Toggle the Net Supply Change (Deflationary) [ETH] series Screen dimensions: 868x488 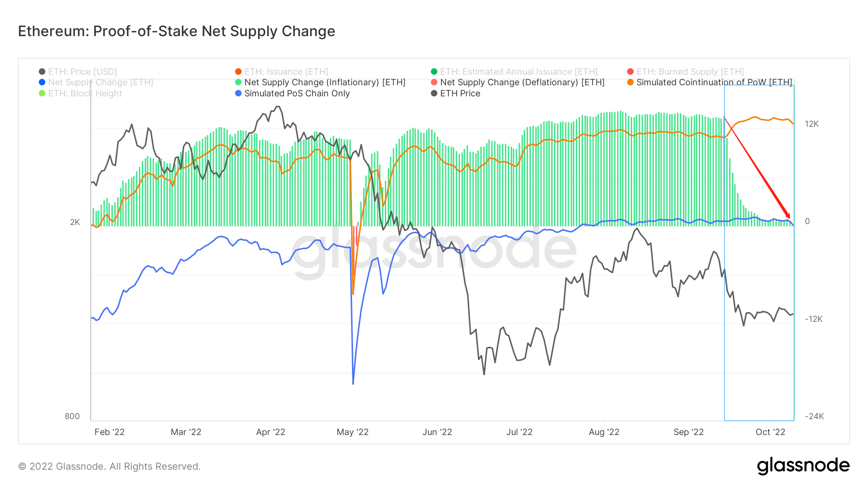tap(522, 82)
